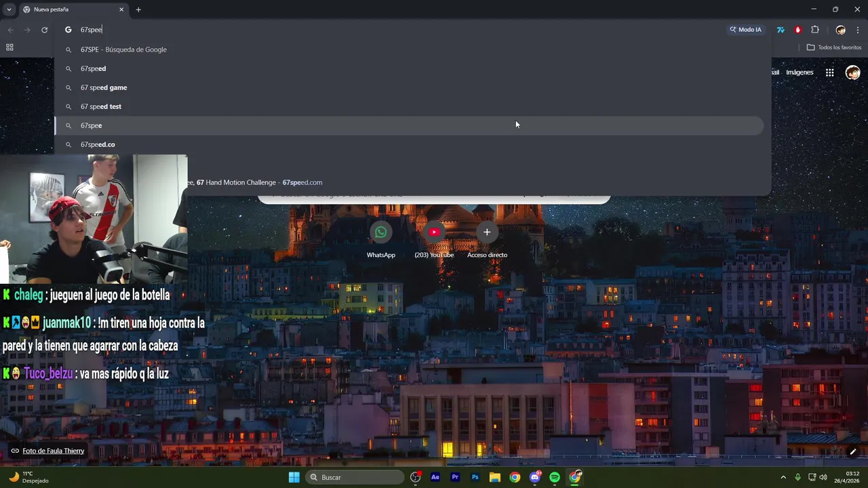Viewport: 868px width, 488px height.
Task: Click the webcam stream overlay
Action: [94, 219]
